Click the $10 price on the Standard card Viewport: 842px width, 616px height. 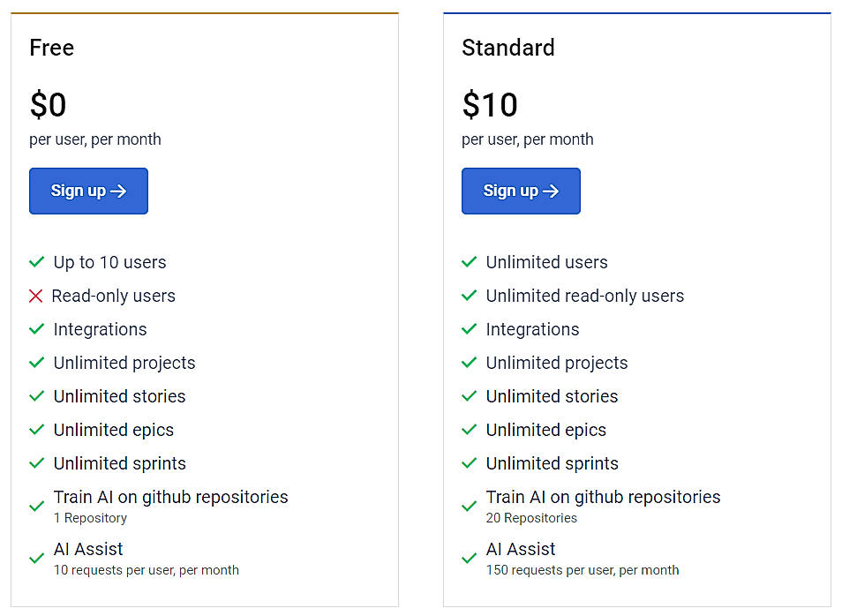click(x=491, y=105)
